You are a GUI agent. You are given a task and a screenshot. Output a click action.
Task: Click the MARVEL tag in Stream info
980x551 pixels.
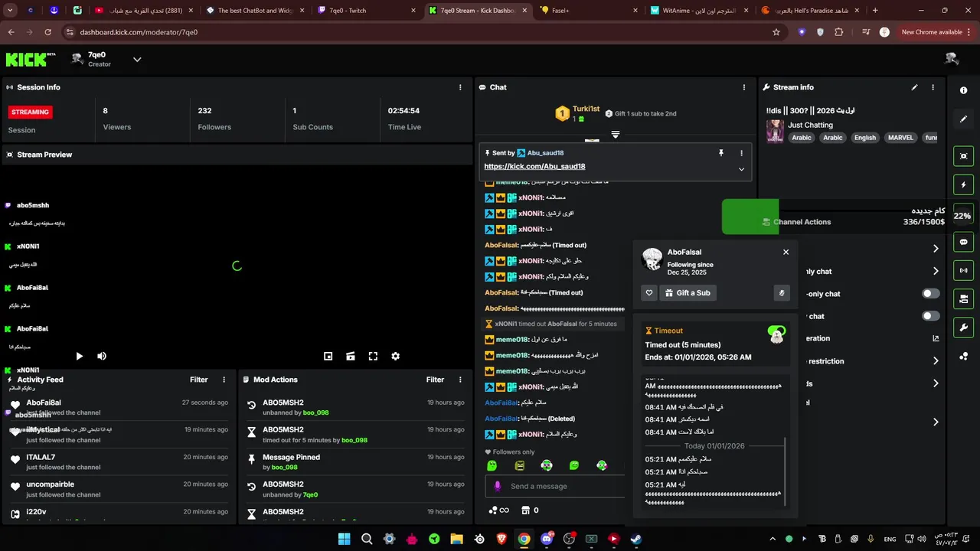tap(900, 138)
